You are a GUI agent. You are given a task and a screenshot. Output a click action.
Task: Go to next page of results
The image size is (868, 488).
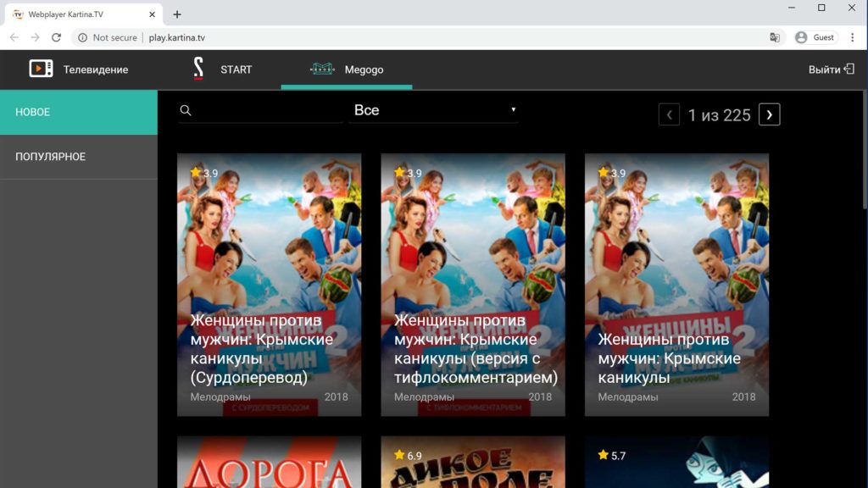(769, 114)
